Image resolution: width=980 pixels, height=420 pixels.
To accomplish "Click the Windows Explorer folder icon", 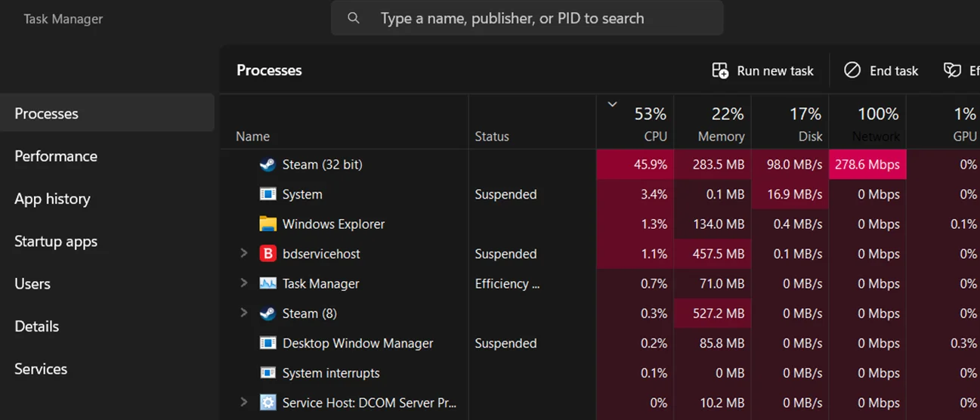I will (267, 224).
